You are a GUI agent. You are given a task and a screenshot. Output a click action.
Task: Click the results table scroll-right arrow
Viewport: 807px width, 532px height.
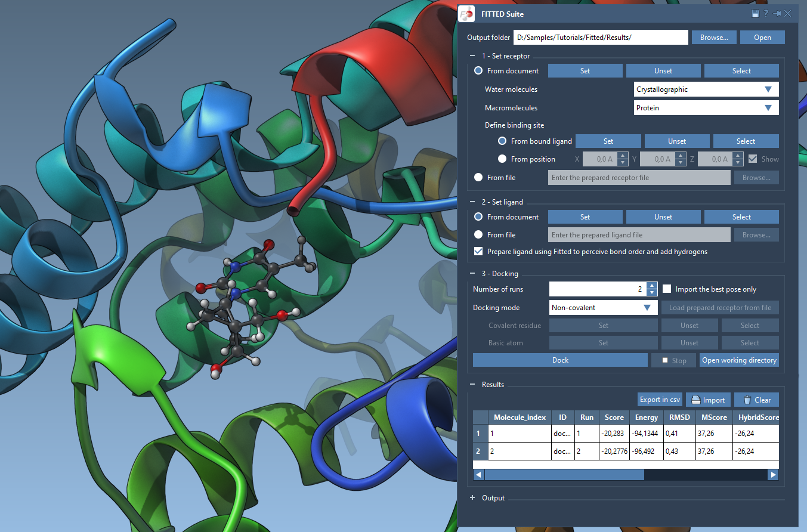pos(774,475)
